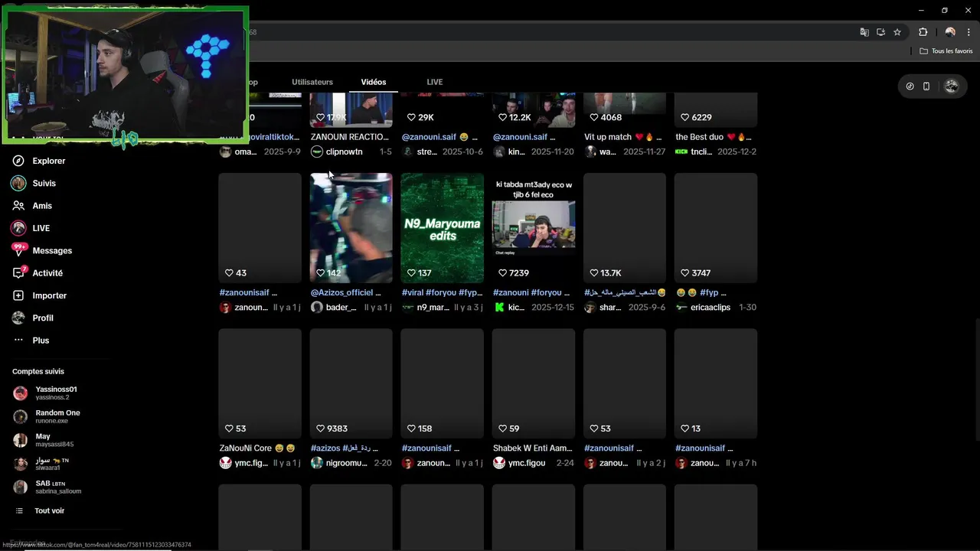980x551 pixels.
Task: Click the TikTok coin icon top right
Action: coord(910,86)
